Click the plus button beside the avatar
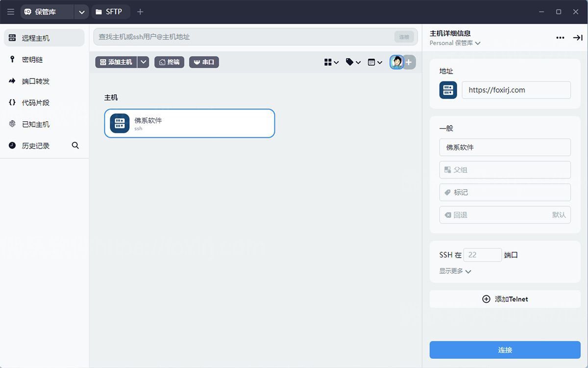This screenshot has height=368, width=588. 409,62
